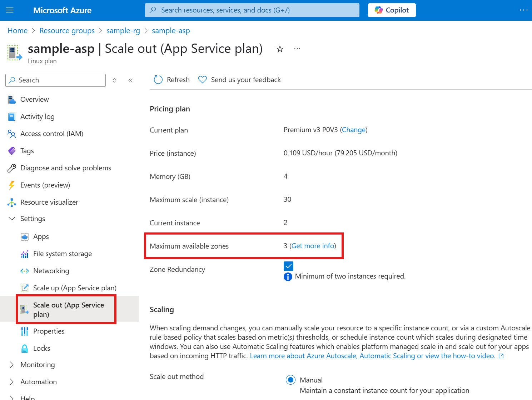
Task: Select the Manual scale out method
Action: click(x=290, y=380)
